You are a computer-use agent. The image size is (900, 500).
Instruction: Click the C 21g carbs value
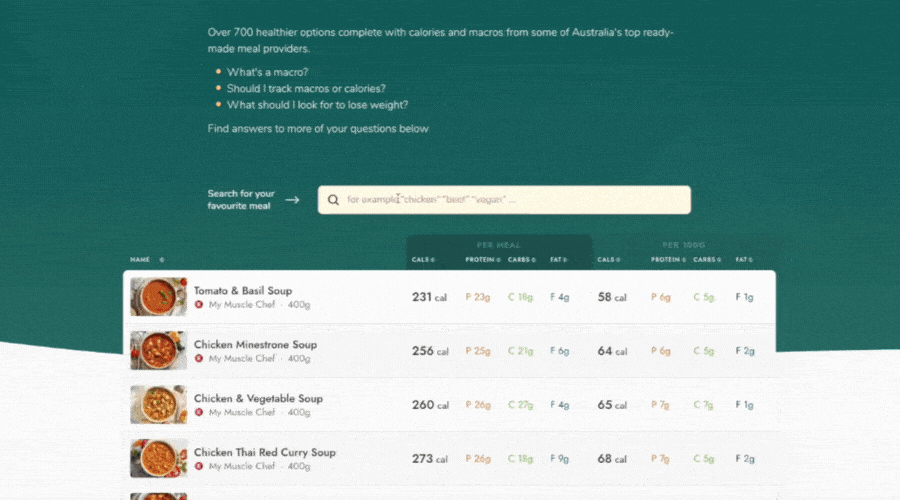pyautogui.click(x=520, y=351)
